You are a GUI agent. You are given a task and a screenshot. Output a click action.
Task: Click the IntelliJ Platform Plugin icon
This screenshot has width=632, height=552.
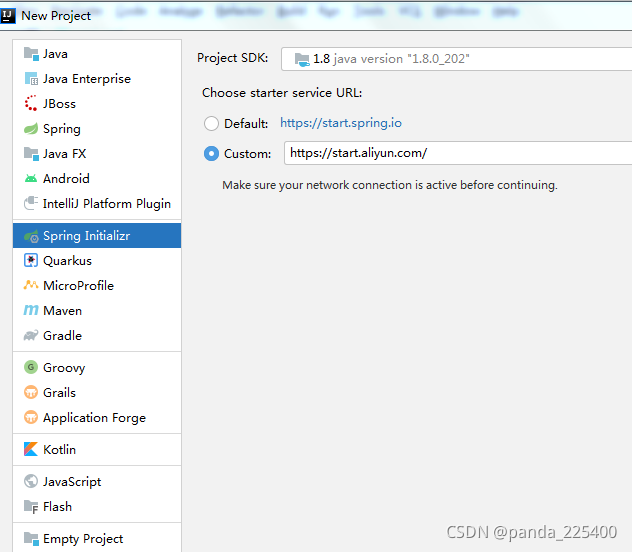[x=31, y=203]
